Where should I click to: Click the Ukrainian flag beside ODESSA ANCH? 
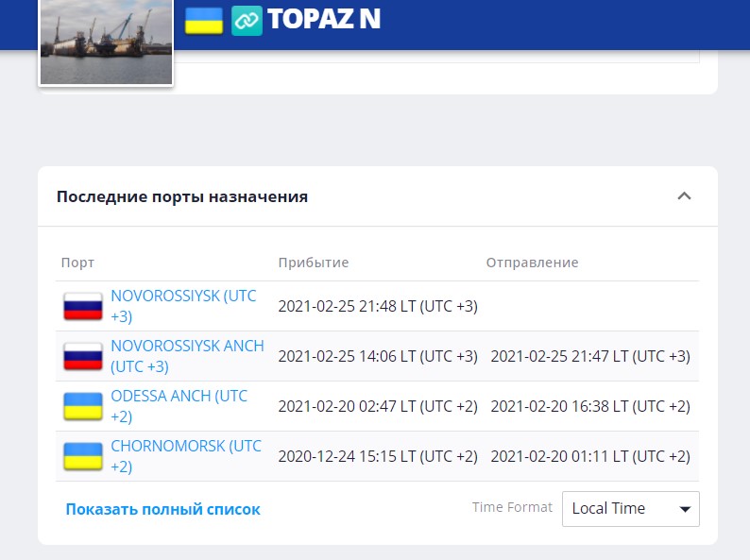(83, 406)
